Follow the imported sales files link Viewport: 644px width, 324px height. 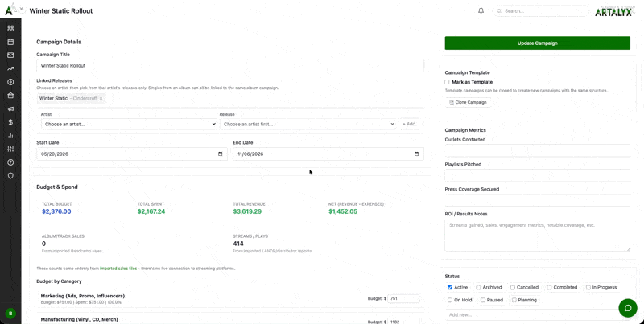tap(118, 269)
